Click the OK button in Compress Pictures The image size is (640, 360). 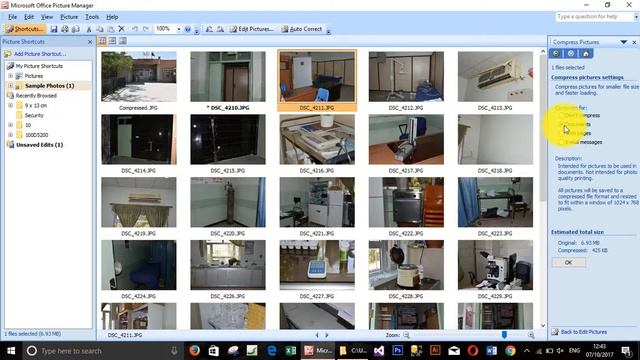pos(569,262)
